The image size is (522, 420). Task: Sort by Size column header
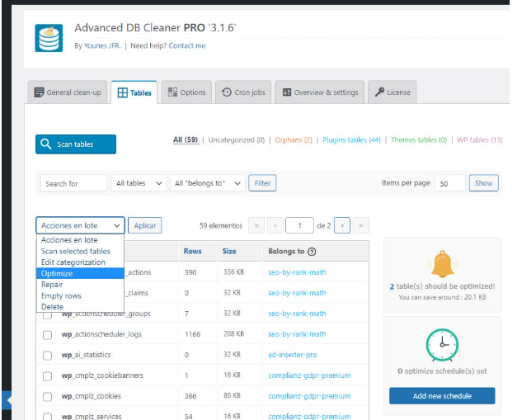pyautogui.click(x=229, y=251)
